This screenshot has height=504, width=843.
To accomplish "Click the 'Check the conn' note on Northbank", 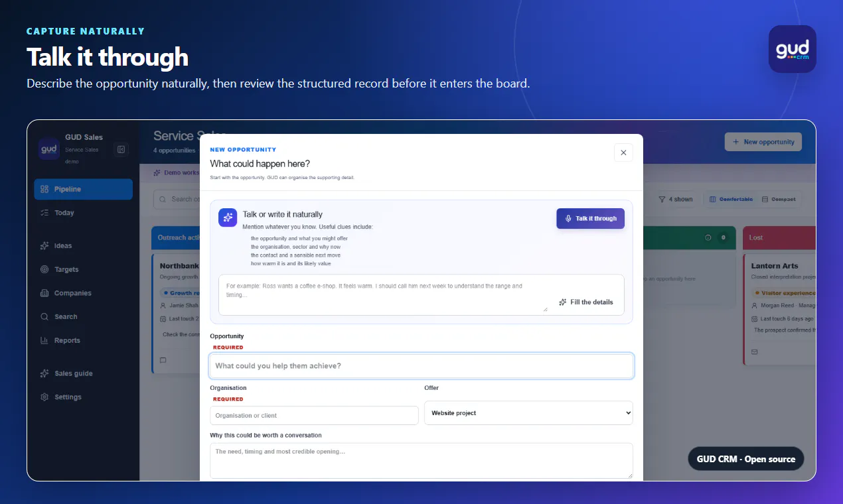I will coord(181,334).
